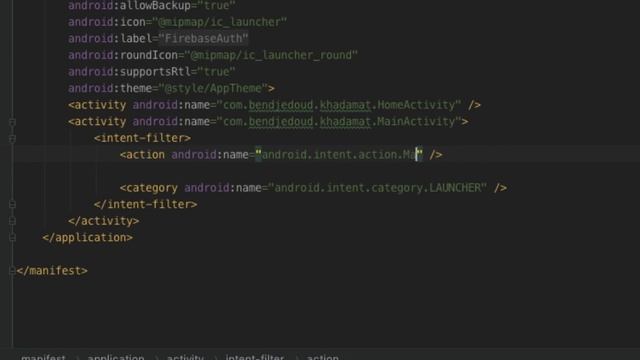Select the intent-filter breadcrumb

[x=255, y=357]
